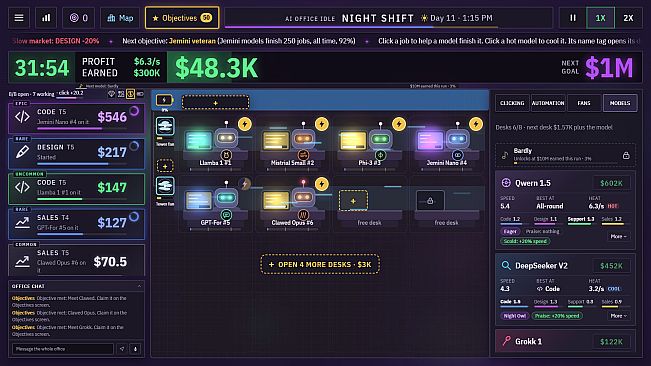Open the Map view
Viewport: 651px width, 366px height.
120,18
